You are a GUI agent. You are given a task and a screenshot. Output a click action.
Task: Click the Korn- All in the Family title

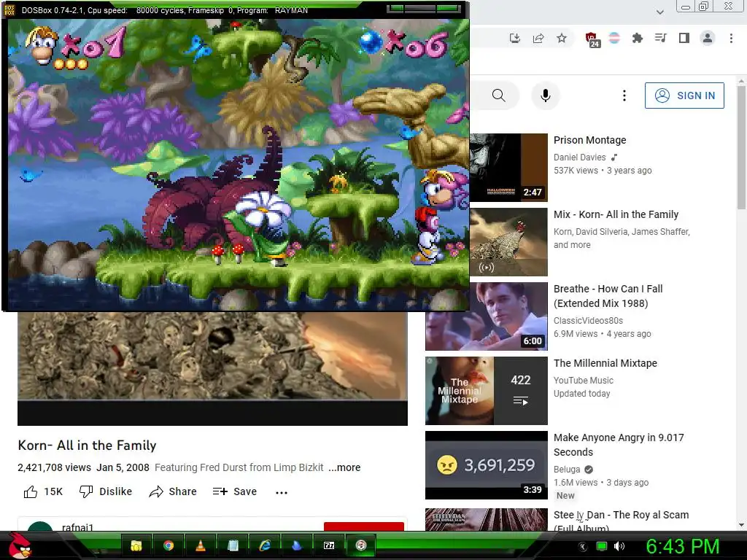click(x=88, y=446)
